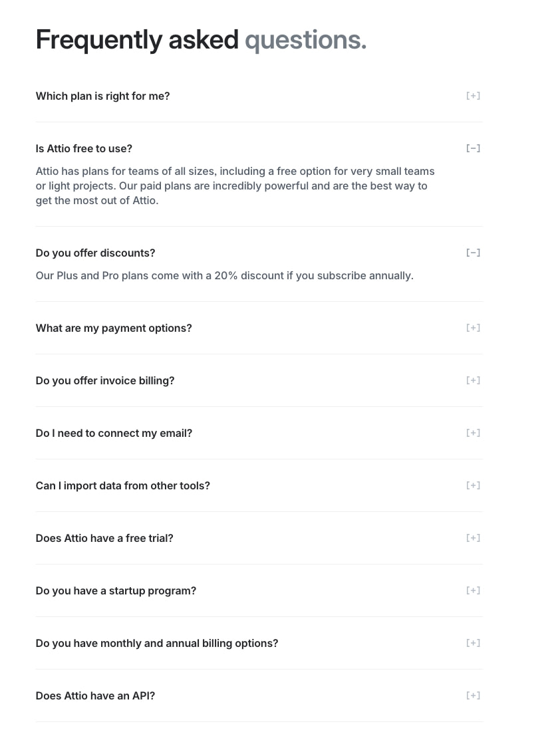Click the plus icon beside "Do I need to connect my email?"
The image size is (560, 752).
pyautogui.click(x=473, y=433)
